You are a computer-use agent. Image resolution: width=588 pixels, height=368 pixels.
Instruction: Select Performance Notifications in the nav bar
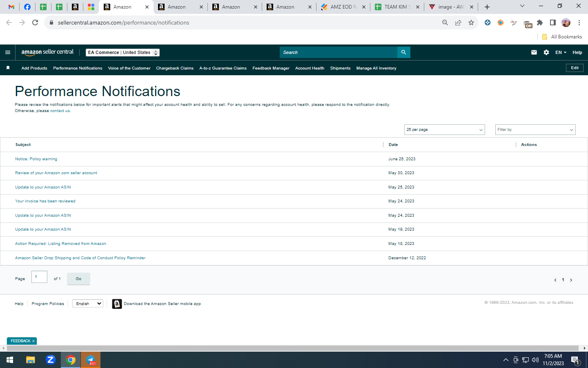click(x=78, y=68)
